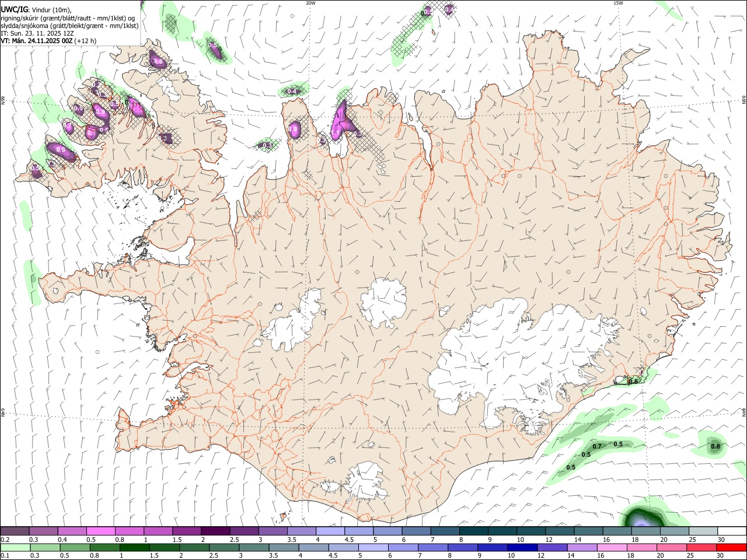Pick the darkest green 1 mm rain swatch
Image resolution: width=747 pixels, height=560 pixels.
pyautogui.click(x=134, y=547)
